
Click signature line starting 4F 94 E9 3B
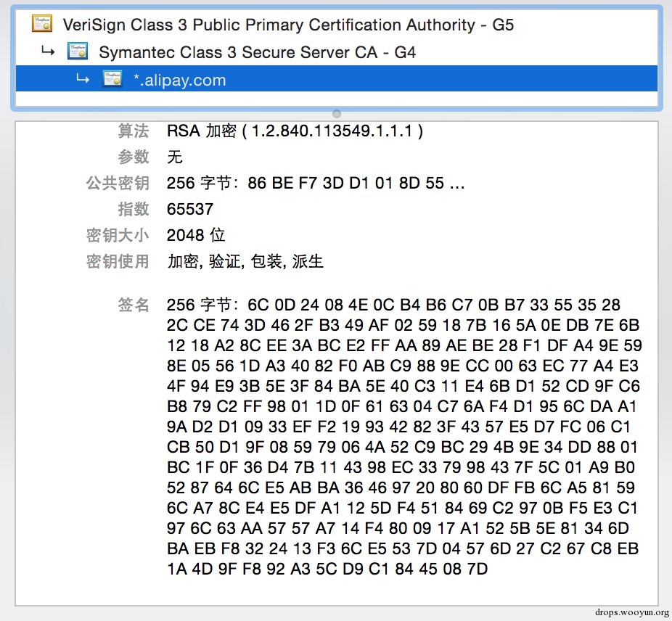403,386
